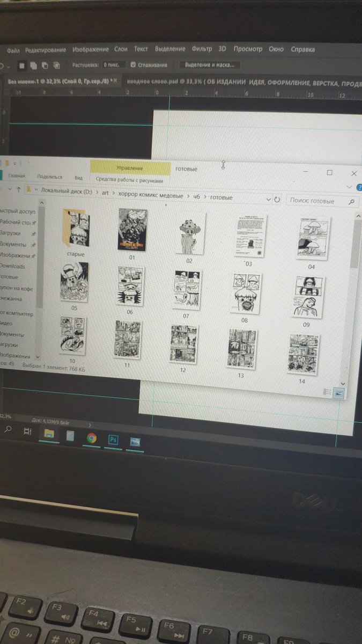Expand the Explorer ribbon with chevron
362x644 pixels.
350,187
